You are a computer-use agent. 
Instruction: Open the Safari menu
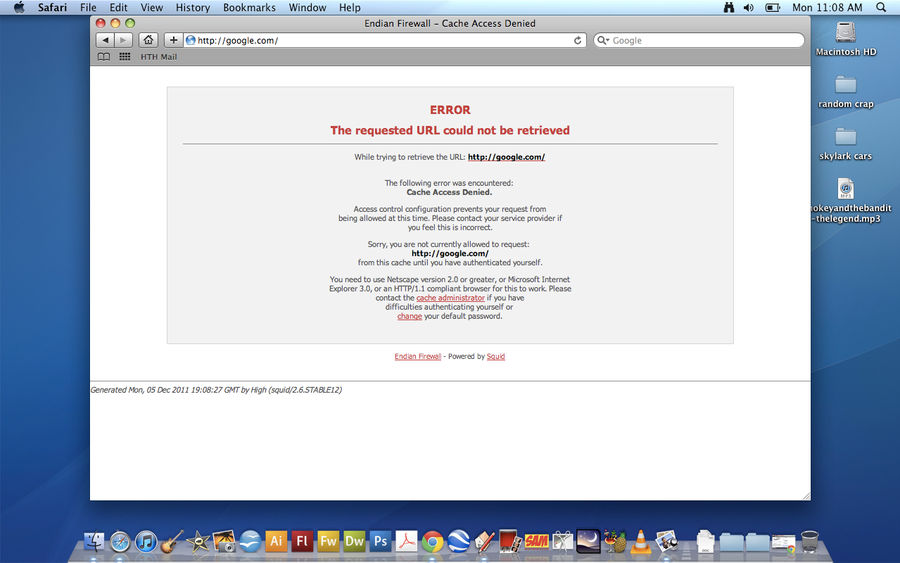coord(52,7)
